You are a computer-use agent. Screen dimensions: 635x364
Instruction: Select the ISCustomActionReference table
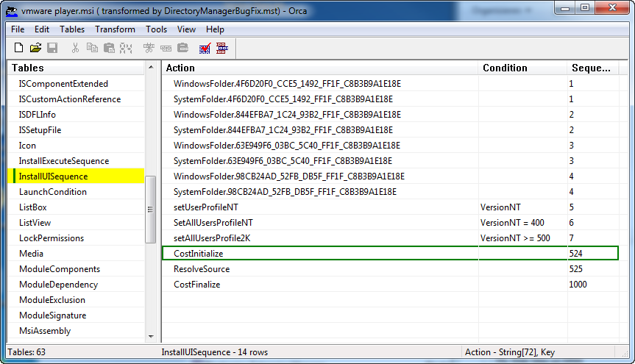click(70, 99)
